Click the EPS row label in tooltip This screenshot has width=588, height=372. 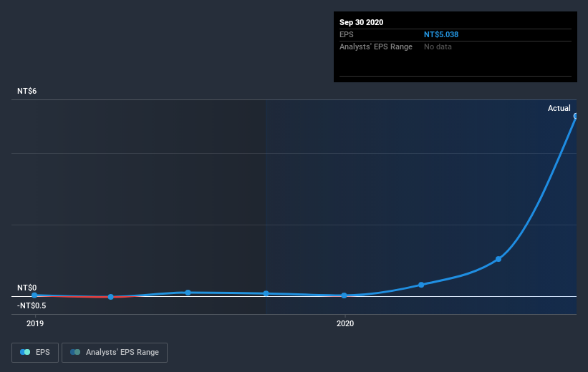point(346,34)
